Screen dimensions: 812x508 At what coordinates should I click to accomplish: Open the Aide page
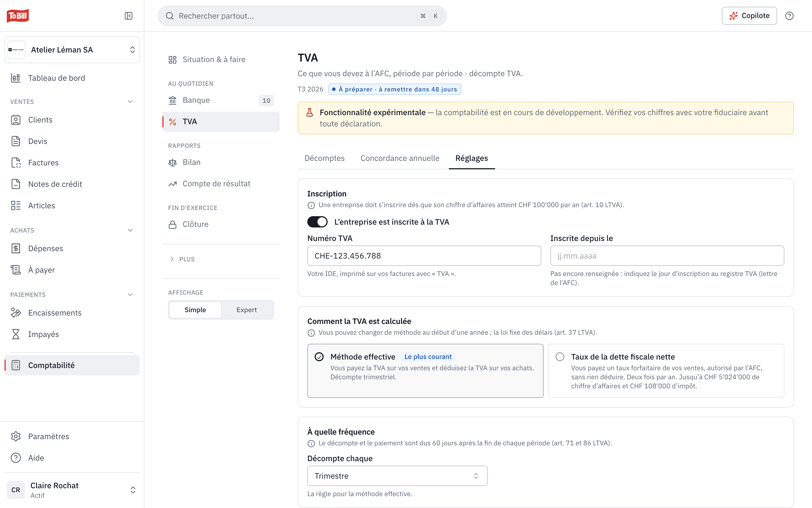pyautogui.click(x=72, y=458)
